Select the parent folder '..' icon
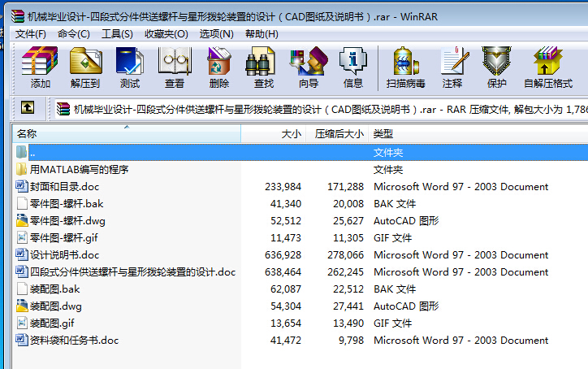The image size is (588, 369). click(x=21, y=153)
